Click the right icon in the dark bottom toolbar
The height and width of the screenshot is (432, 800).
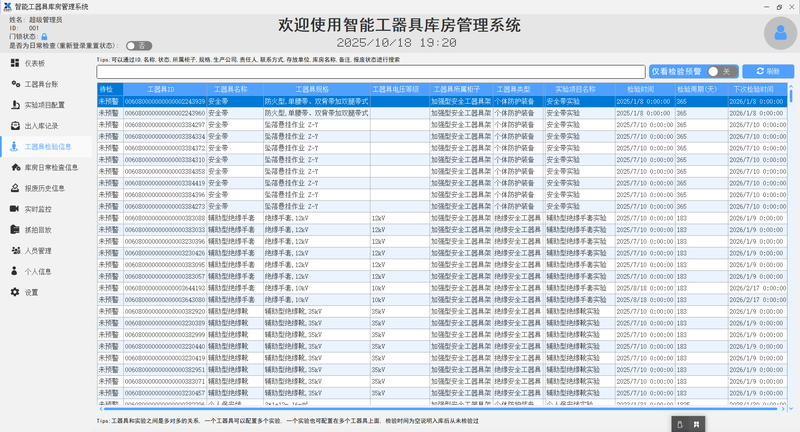click(696, 424)
